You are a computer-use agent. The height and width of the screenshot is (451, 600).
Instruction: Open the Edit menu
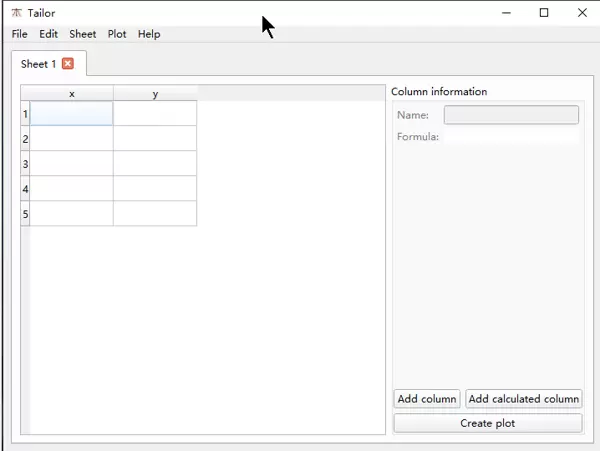48,34
